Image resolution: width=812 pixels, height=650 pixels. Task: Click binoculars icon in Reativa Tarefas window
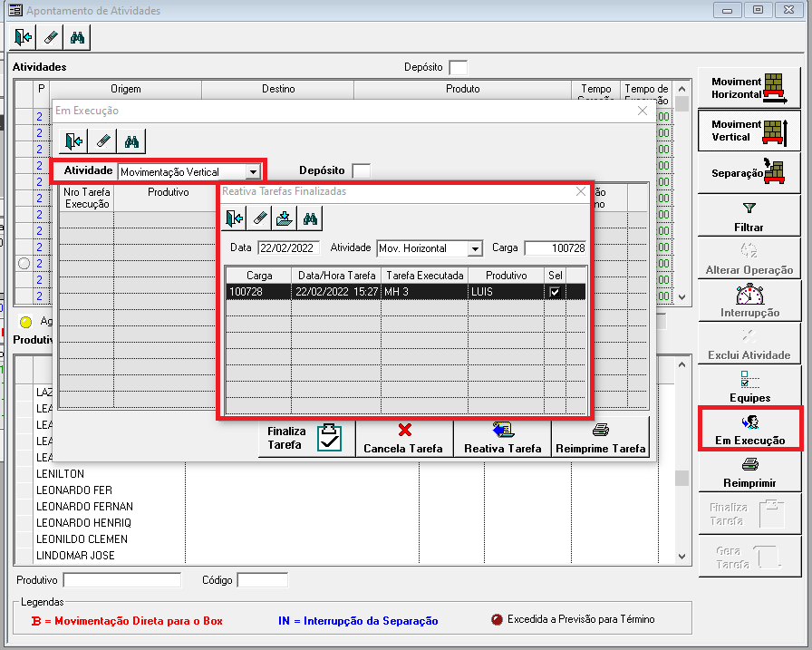click(310, 218)
